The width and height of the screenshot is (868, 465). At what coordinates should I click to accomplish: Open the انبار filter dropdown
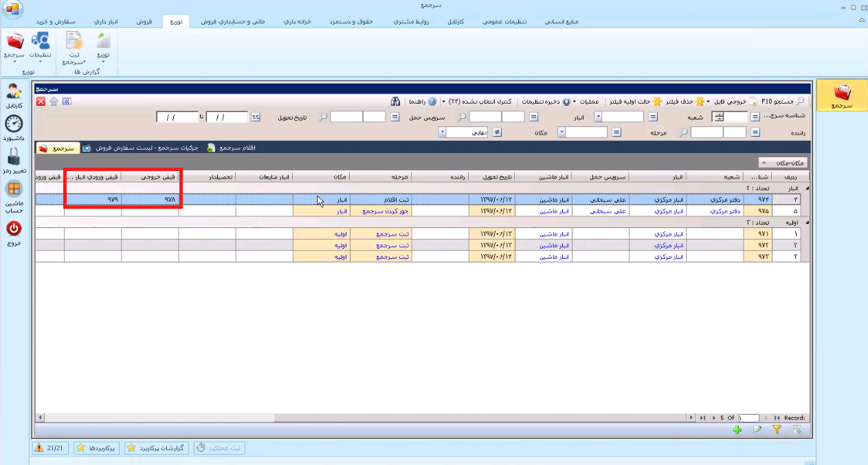[598, 117]
